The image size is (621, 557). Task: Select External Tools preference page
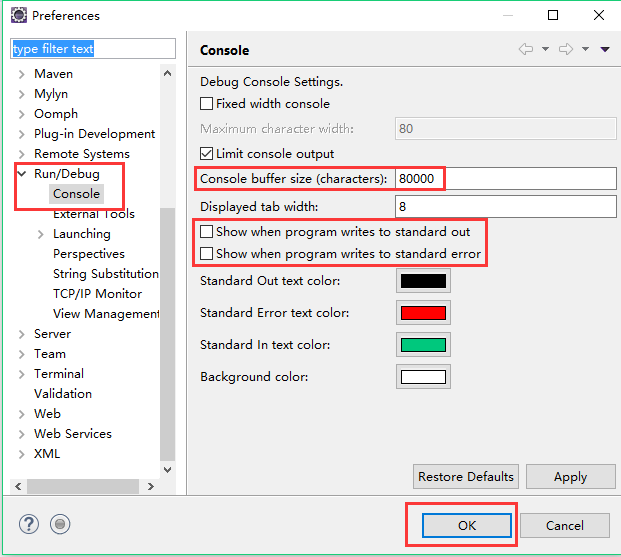click(x=94, y=214)
